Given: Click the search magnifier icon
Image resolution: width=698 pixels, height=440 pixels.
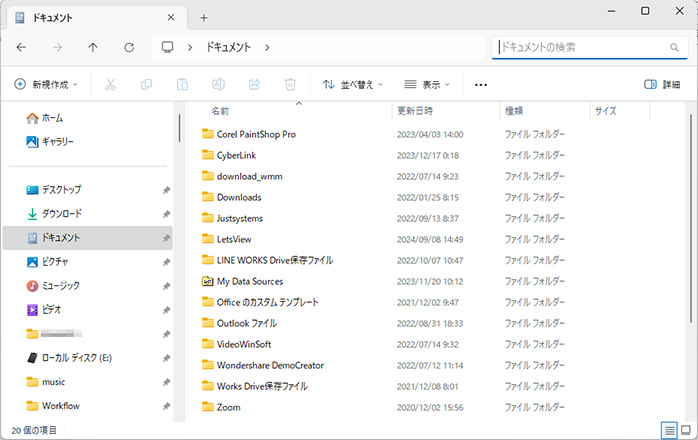Looking at the screenshot, I should pyautogui.click(x=674, y=47).
